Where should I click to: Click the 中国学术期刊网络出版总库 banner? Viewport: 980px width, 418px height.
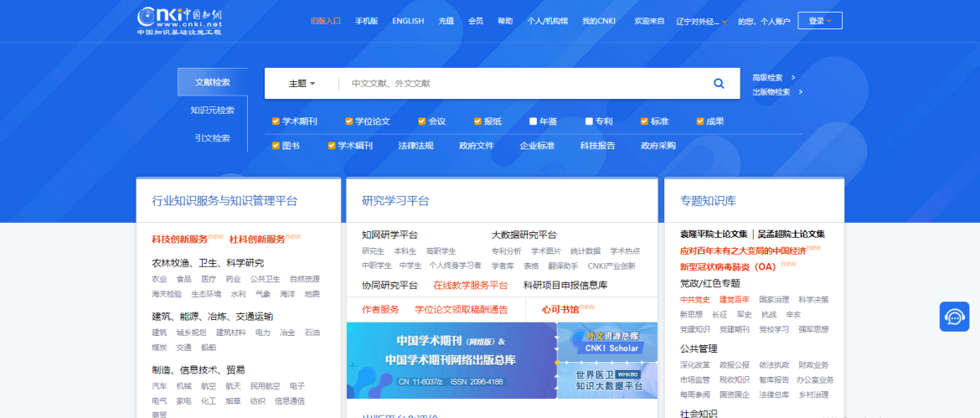pyautogui.click(x=451, y=360)
